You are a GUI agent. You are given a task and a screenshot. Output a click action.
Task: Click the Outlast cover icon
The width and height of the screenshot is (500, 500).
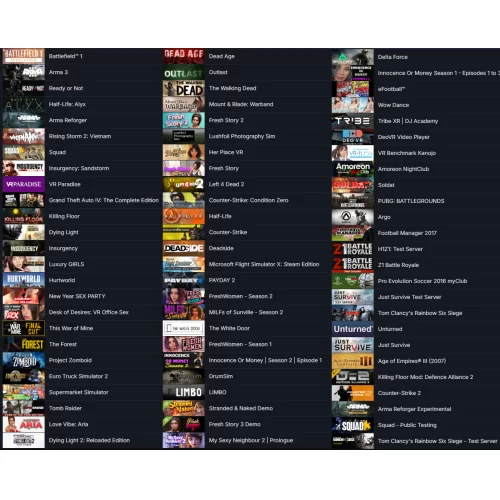pos(184,72)
